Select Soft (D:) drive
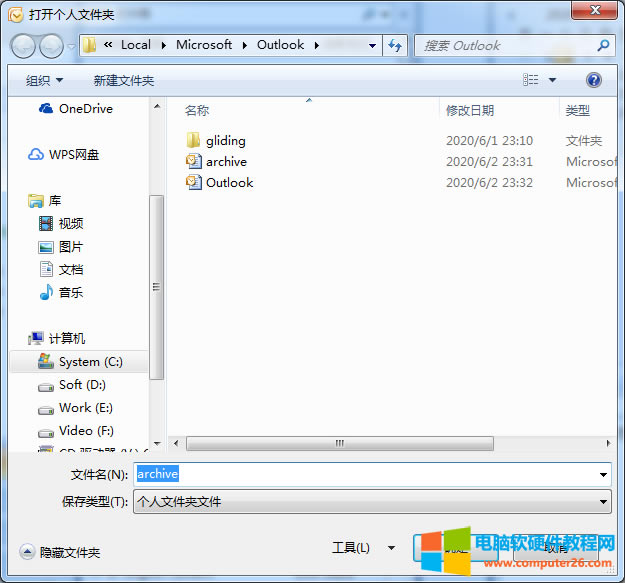This screenshot has height=583, width=625. [83, 385]
